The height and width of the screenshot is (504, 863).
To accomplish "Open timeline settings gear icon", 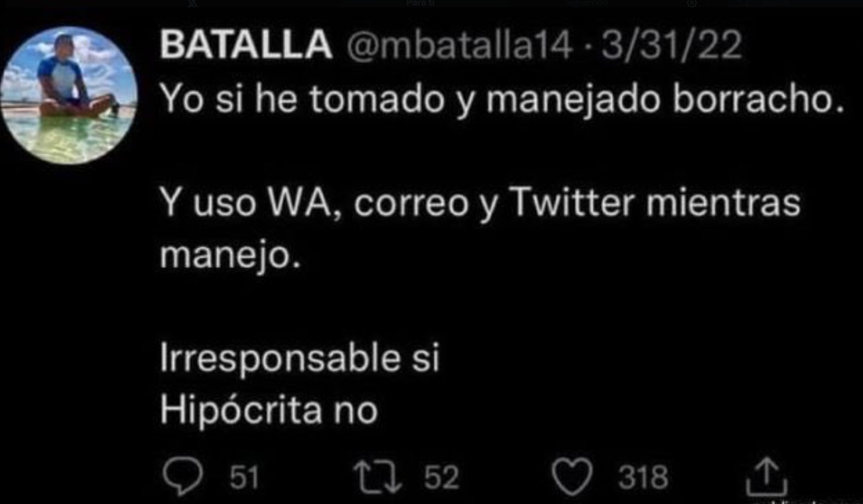I will pos(692,3).
